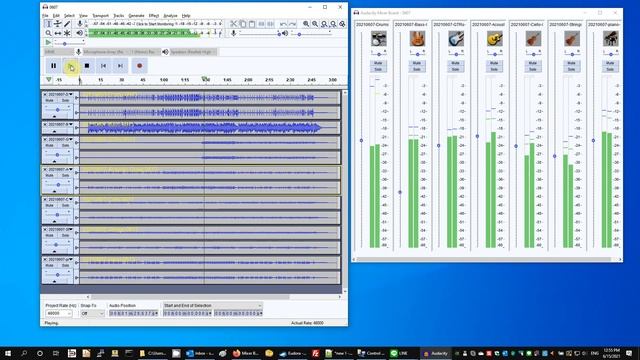Viewport: 640px width, 360px height.
Task: Open the Project Rate dropdown
Action: (59, 313)
